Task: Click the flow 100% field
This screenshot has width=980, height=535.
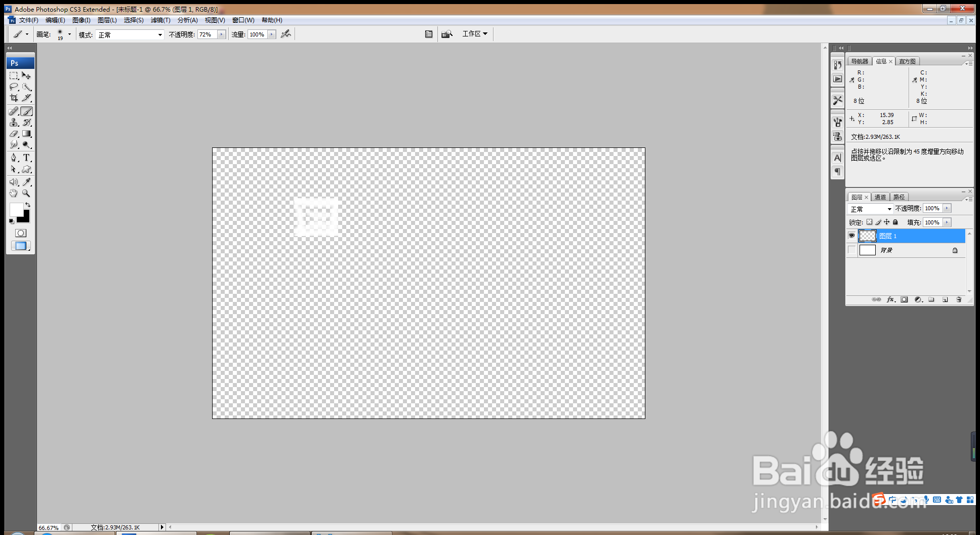Action: (258, 34)
